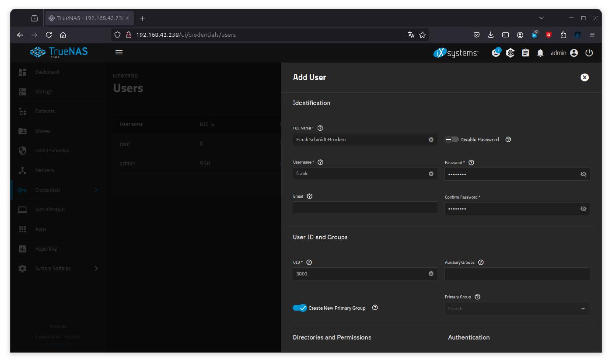Expand the System Settings menu
This screenshot has height=364, width=612.
point(58,269)
